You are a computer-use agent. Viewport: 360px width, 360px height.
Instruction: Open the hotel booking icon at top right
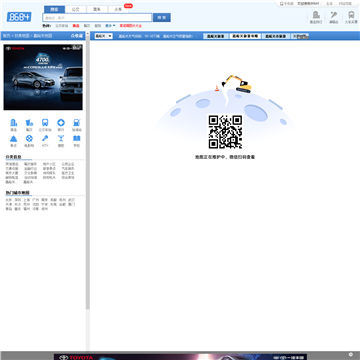tap(316, 17)
